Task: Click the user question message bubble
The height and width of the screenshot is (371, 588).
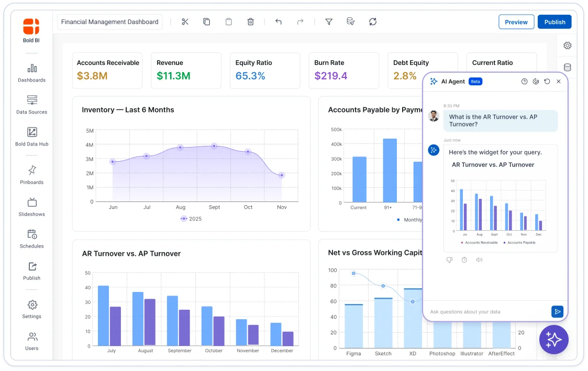Action: 500,121
